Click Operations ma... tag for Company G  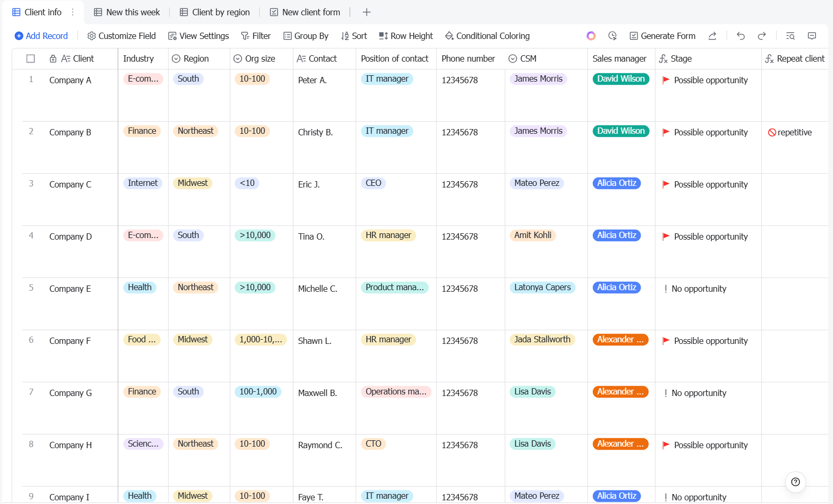(x=396, y=392)
